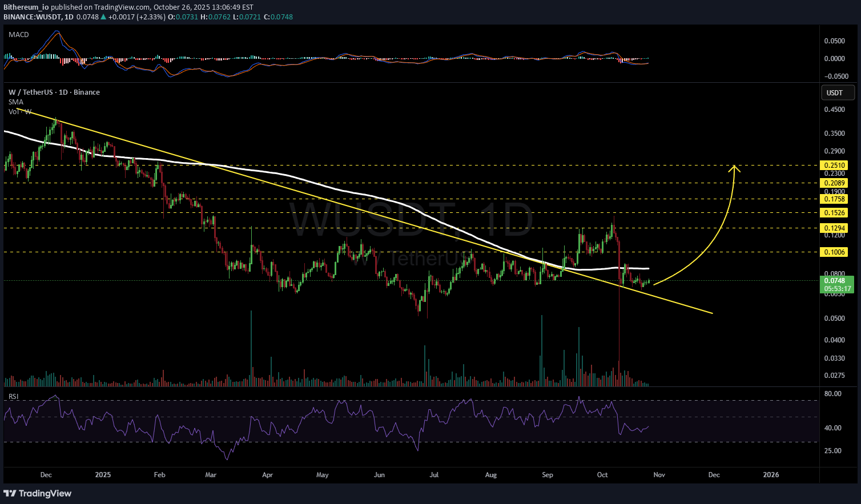Click the 0.1758 price level tag
The image size is (861, 504).
[834, 199]
